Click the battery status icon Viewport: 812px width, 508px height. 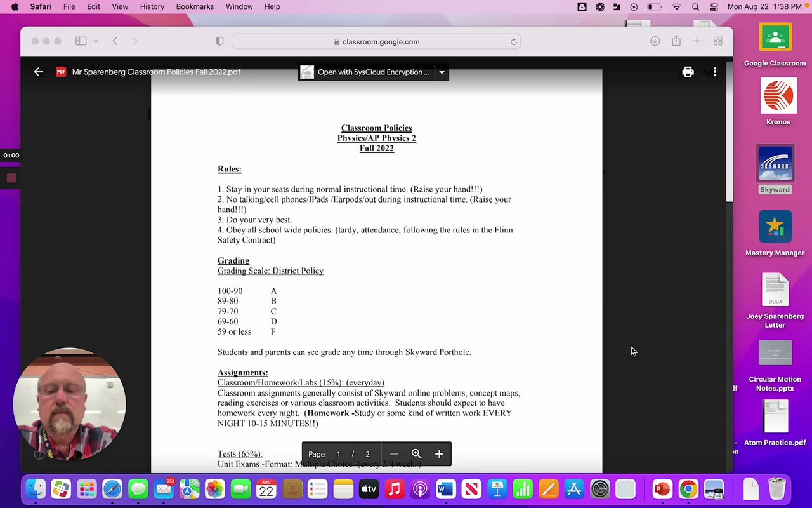pos(654,6)
